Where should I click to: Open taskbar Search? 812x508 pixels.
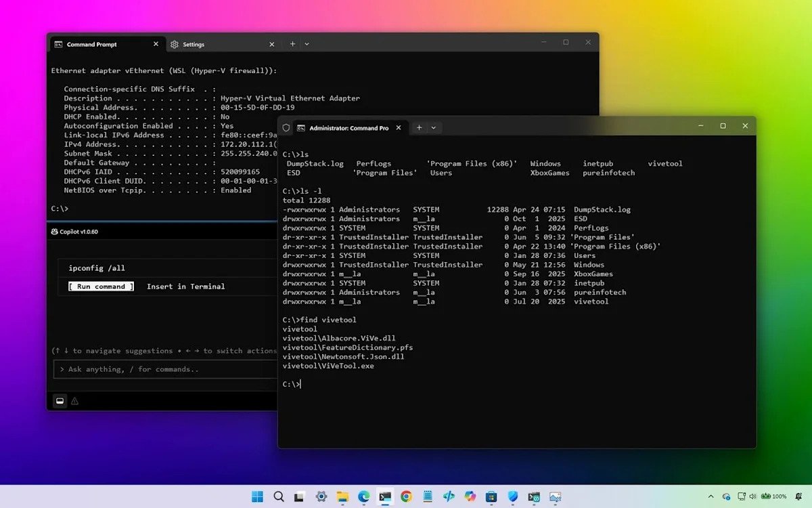(279, 496)
